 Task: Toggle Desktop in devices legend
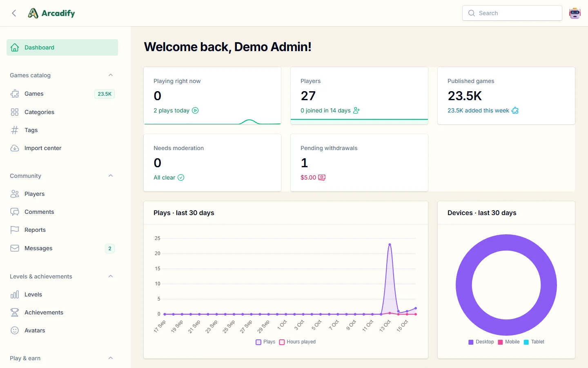[481, 342]
